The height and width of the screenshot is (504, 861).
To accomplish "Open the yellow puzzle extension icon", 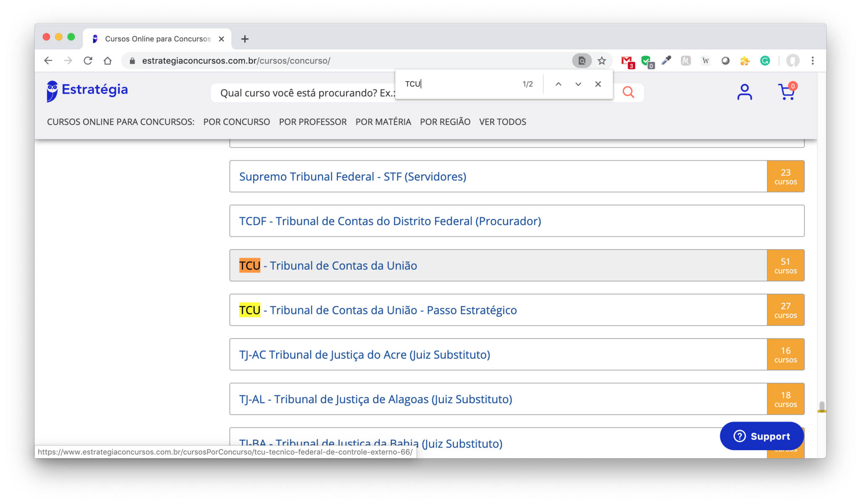I will click(745, 61).
